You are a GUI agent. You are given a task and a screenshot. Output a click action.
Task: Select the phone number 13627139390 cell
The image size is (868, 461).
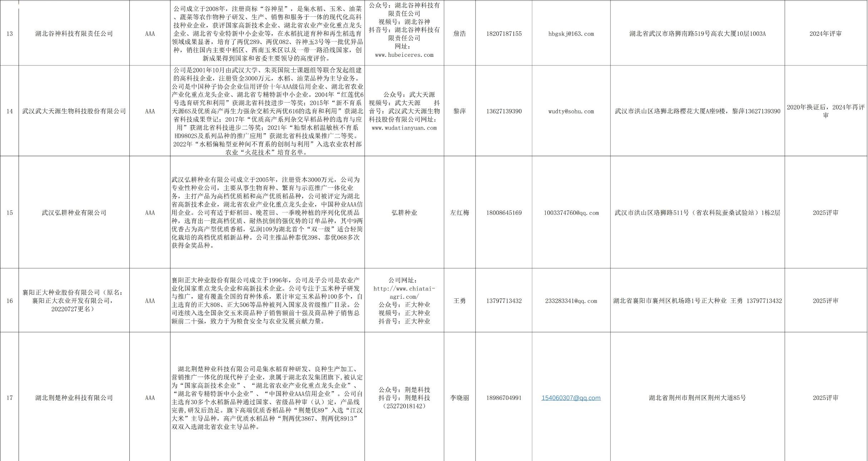[x=504, y=111]
